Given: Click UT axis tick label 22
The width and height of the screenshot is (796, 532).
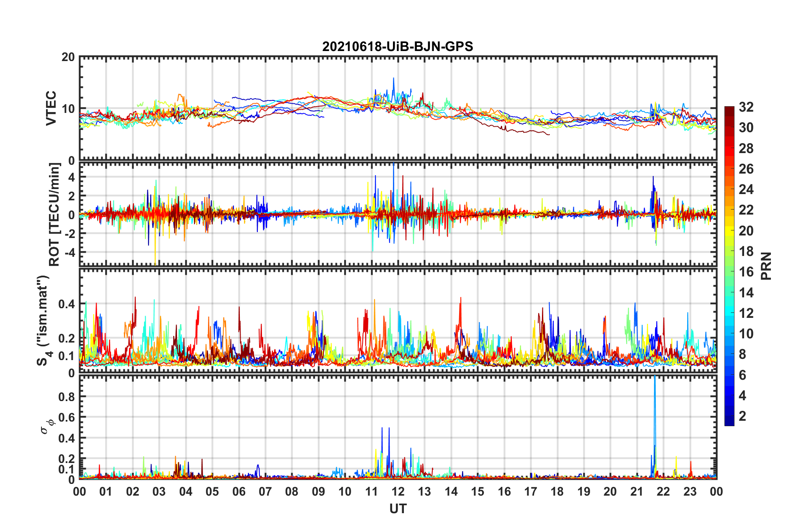Looking at the screenshot, I should coord(663,491).
